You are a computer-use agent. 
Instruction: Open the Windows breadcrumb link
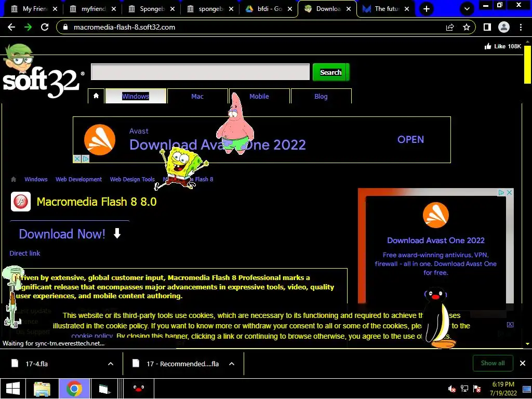tap(36, 179)
